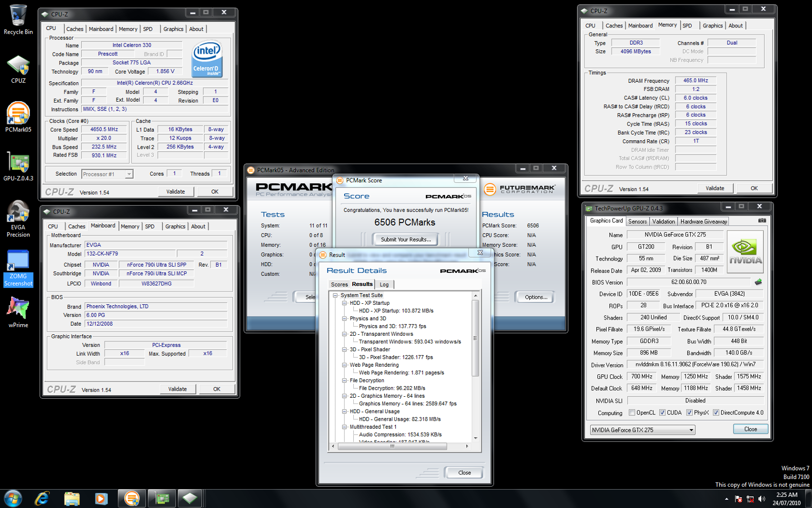Open Windows Media Player from the taskbar
Viewport: 812px width, 508px height.
[101, 498]
